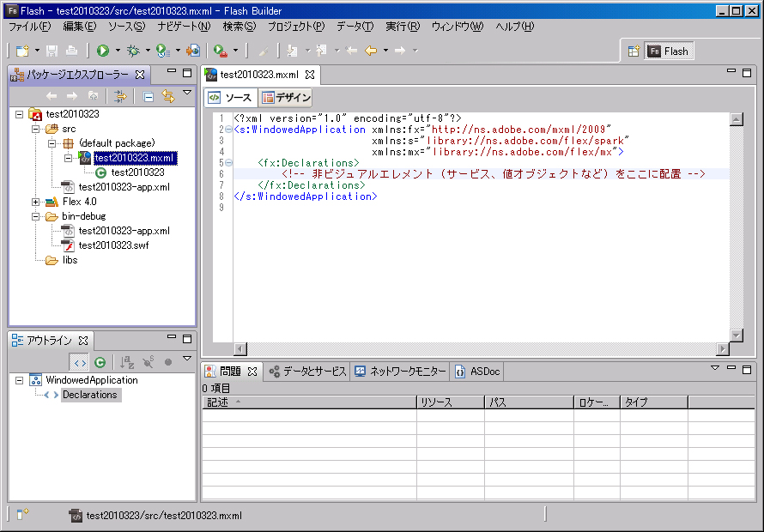Toggle alphabetical sort in Outline
Screen dimensions: 764x532
coord(127,362)
